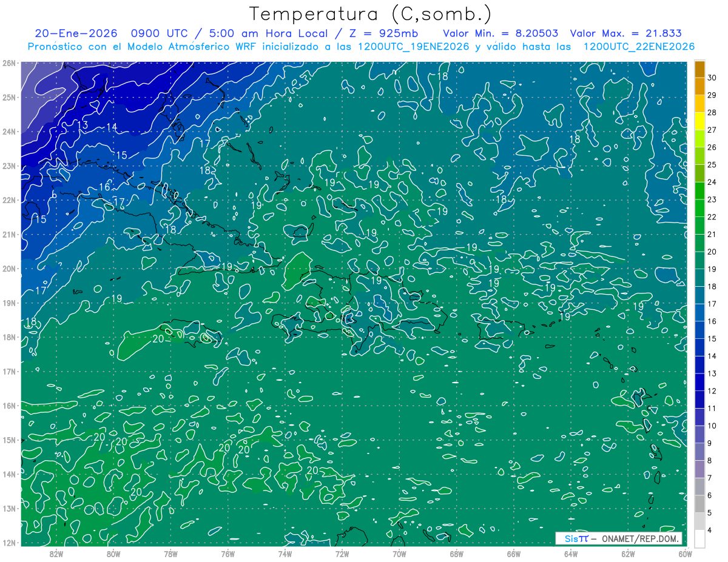Click the "ONAMET/REP.DOM." credit box
The height and width of the screenshot is (562, 728).
pyautogui.click(x=619, y=539)
